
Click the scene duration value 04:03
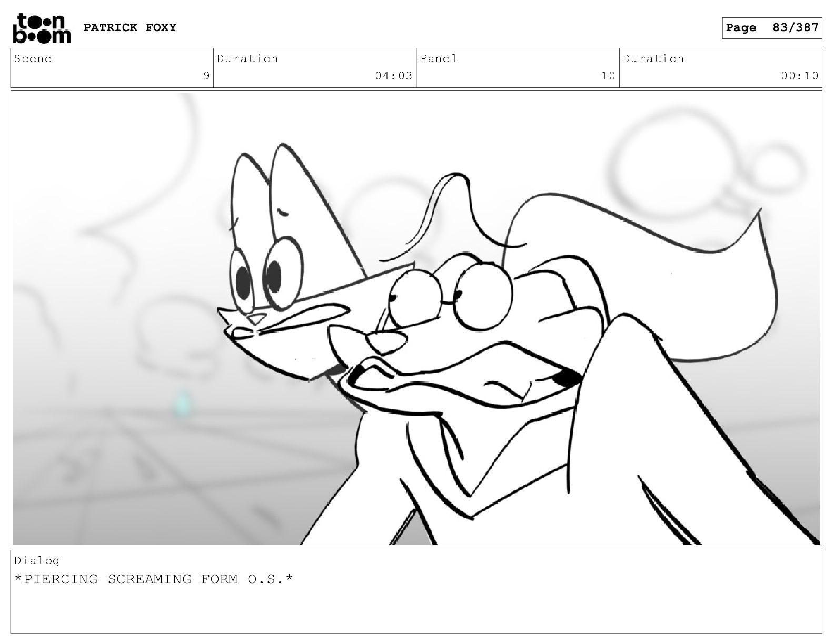[394, 76]
